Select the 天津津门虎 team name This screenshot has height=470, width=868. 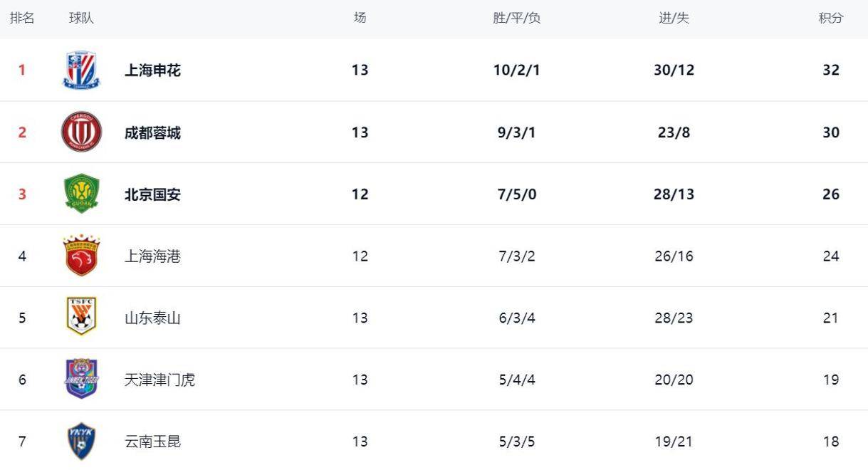coord(160,380)
